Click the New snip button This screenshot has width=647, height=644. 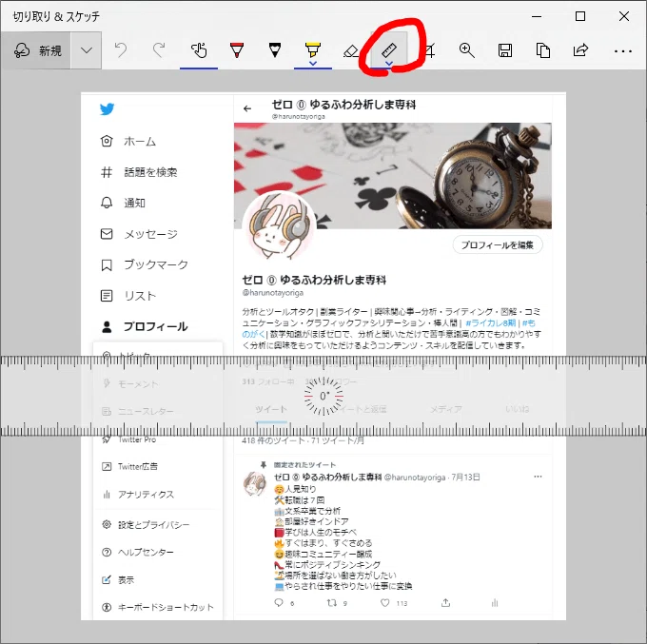[36, 50]
